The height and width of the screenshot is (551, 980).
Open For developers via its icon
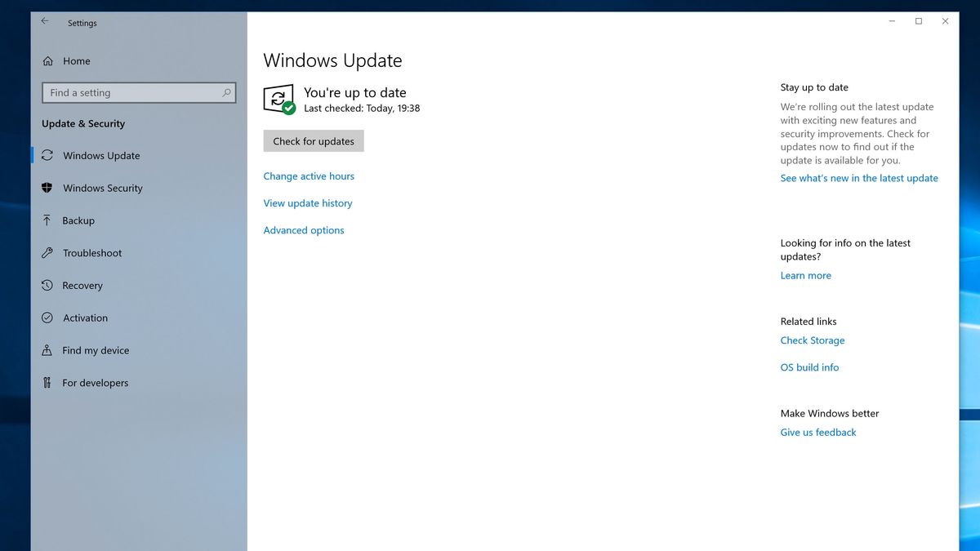click(49, 382)
